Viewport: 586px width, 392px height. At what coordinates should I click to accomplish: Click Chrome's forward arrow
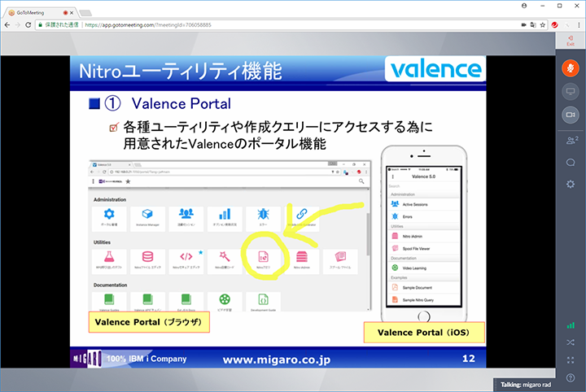[18, 24]
